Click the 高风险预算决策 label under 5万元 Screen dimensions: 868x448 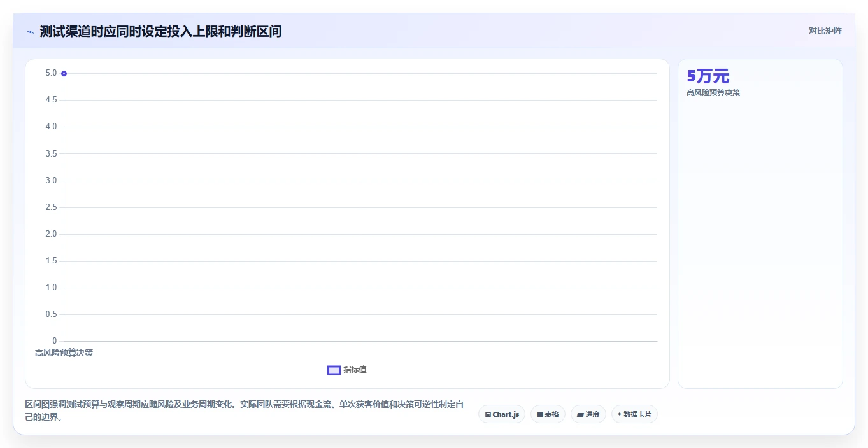coord(713,93)
